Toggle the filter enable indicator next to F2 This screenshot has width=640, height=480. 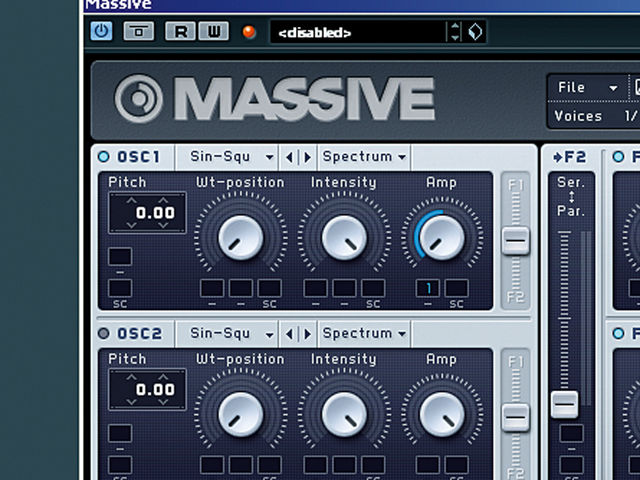pos(618,157)
